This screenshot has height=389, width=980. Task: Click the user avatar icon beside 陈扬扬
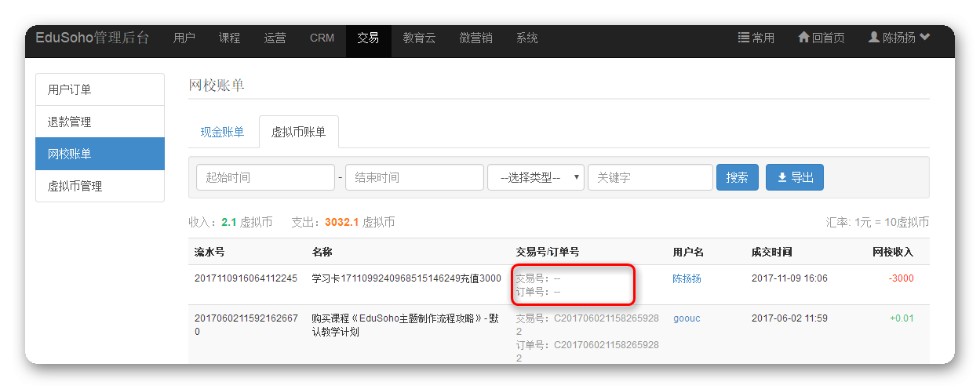coord(873,38)
